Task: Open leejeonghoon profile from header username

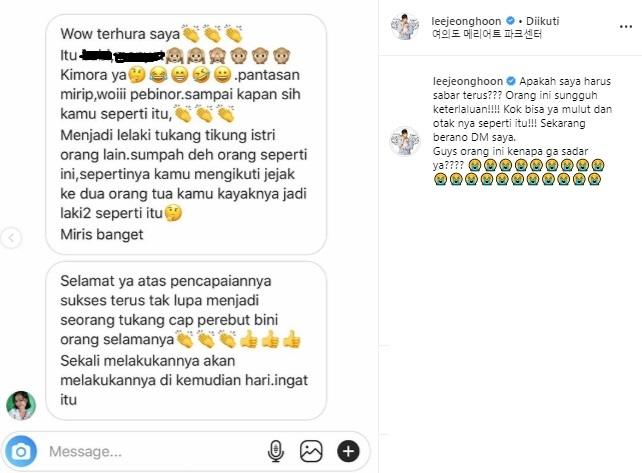Action: (x=466, y=21)
